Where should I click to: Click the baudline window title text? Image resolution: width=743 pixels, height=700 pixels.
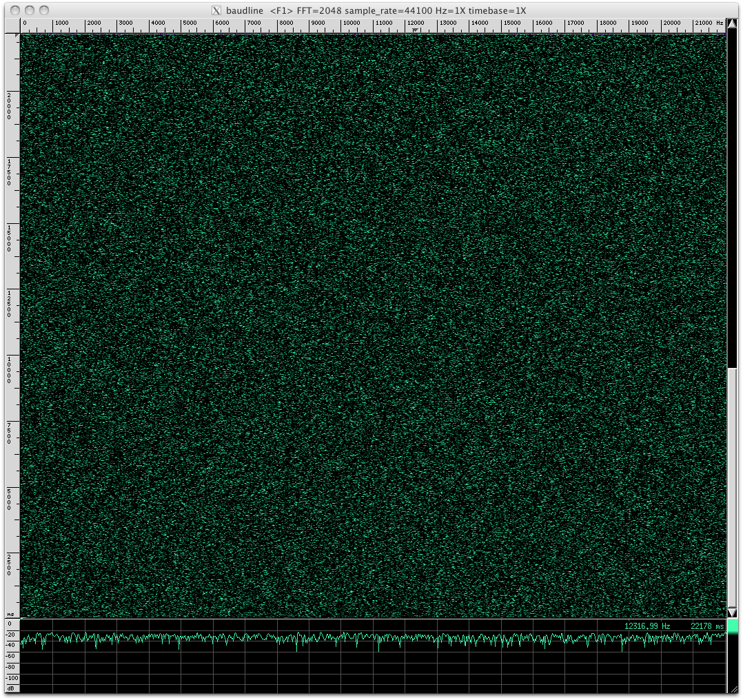[376, 10]
